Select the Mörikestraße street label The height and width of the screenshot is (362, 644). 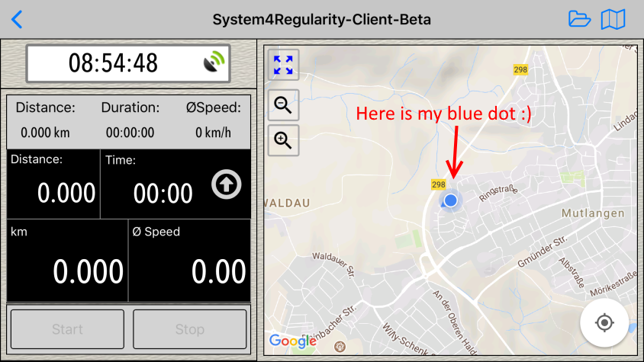coord(613,284)
